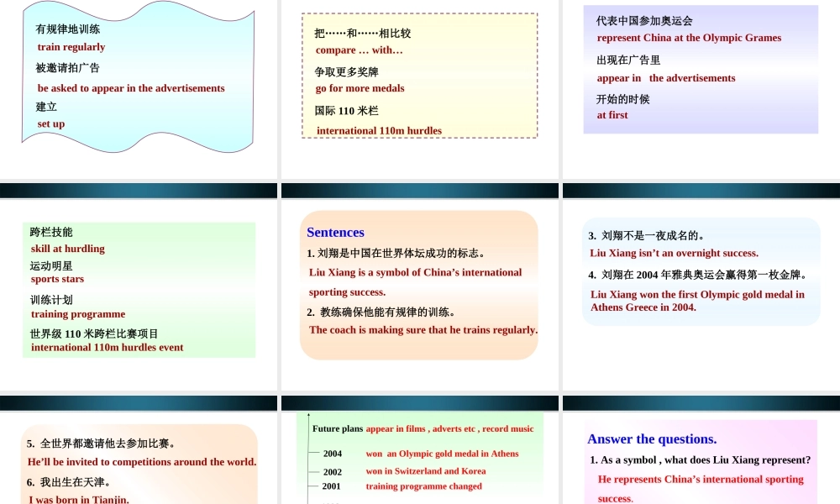The width and height of the screenshot is (840, 504).
Task: Click the phrase 'at first'
Action: 612,115
